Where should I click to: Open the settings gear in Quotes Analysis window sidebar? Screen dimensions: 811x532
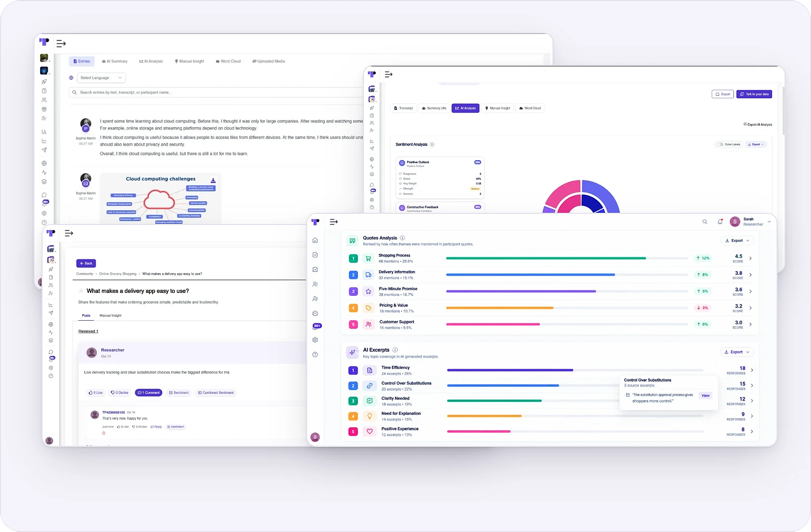point(315,340)
